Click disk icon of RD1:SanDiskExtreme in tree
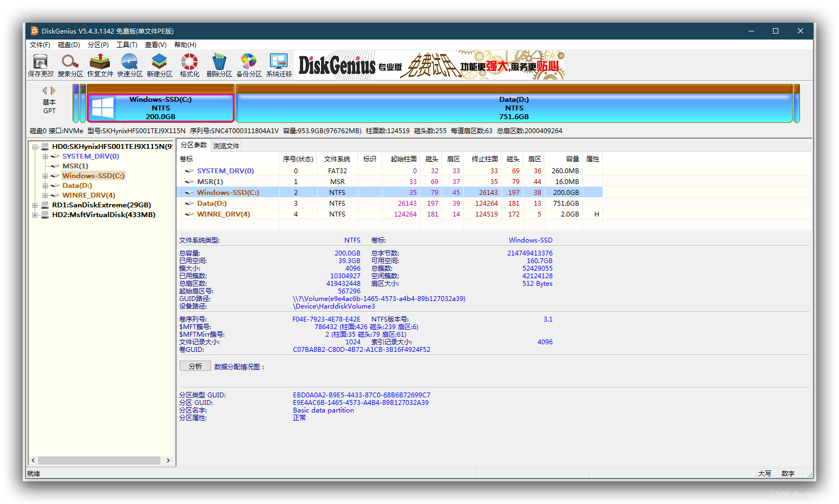 [45, 205]
